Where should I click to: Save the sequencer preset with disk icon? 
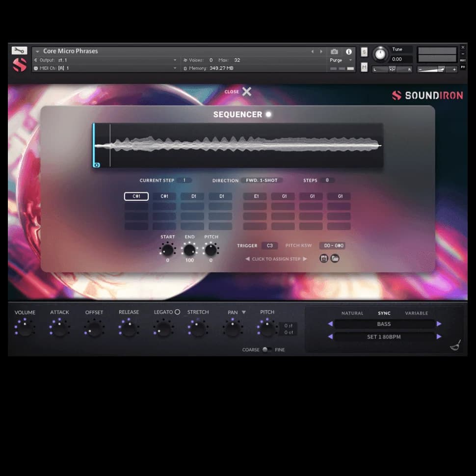click(324, 258)
